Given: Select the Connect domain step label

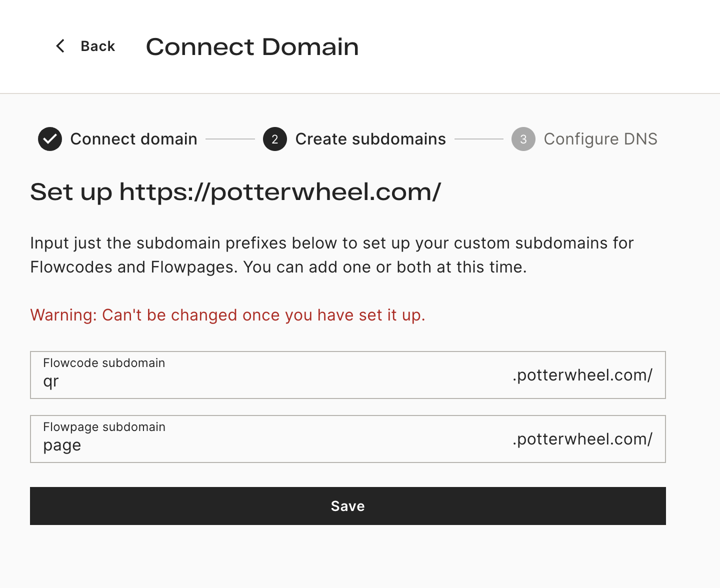Looking at the screenshot, I should [x=133, y=139].
